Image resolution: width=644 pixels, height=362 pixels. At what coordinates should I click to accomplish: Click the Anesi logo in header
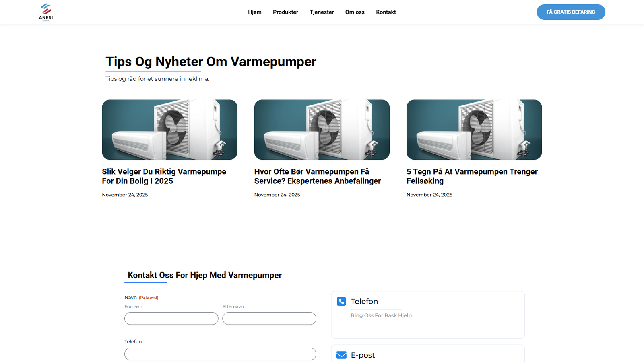point(46,12)
